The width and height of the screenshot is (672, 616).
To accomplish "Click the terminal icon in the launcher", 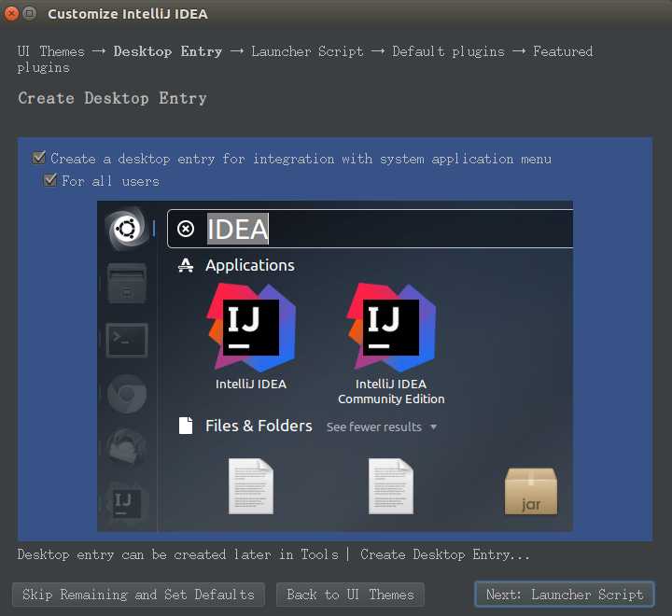I will click(x=127, y=341).
